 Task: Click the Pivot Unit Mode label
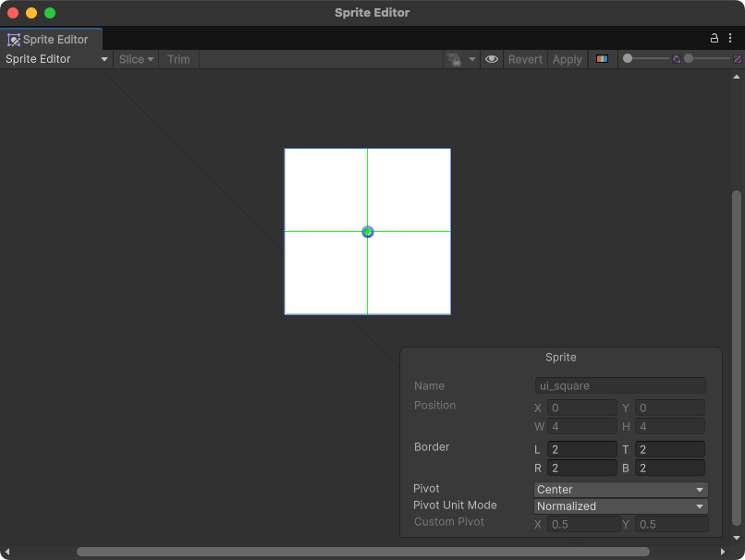click(455, 505)
